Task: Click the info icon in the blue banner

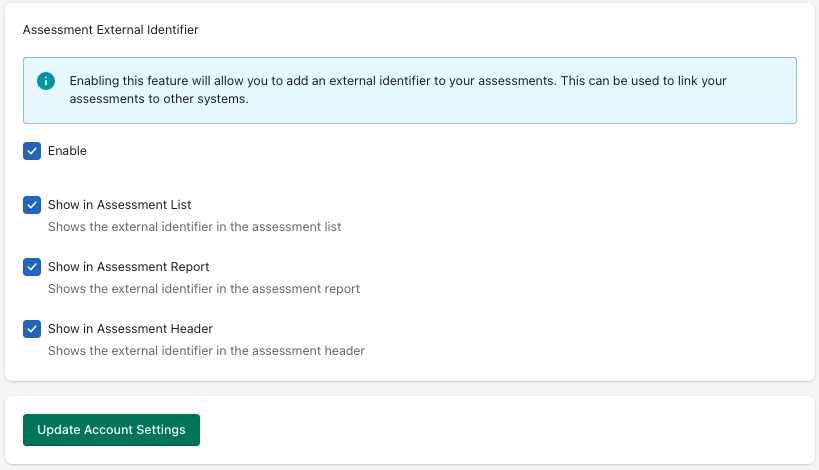Action: [45, 81]
